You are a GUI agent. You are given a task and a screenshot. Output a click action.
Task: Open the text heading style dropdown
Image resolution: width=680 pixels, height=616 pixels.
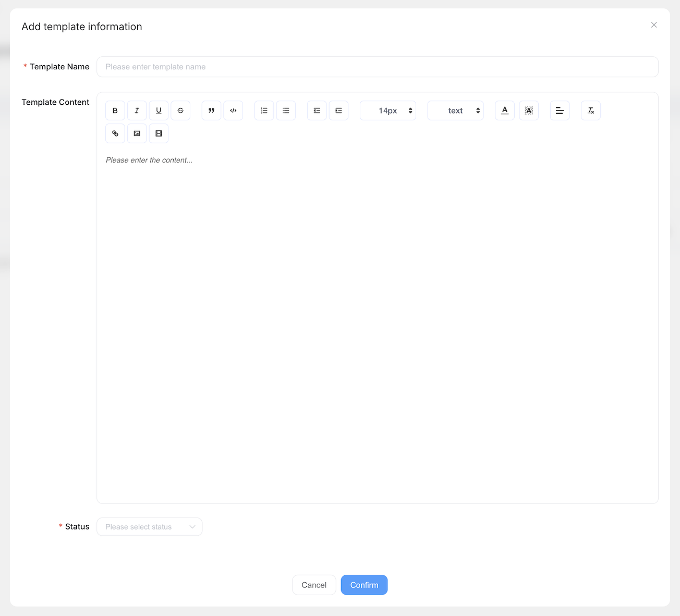pos(455,110)
